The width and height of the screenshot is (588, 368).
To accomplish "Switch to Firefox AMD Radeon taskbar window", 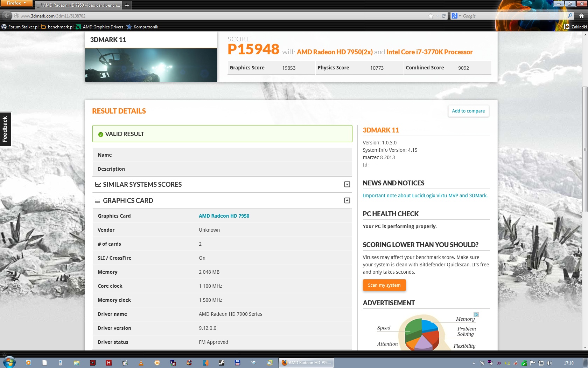I will (306, 363).
